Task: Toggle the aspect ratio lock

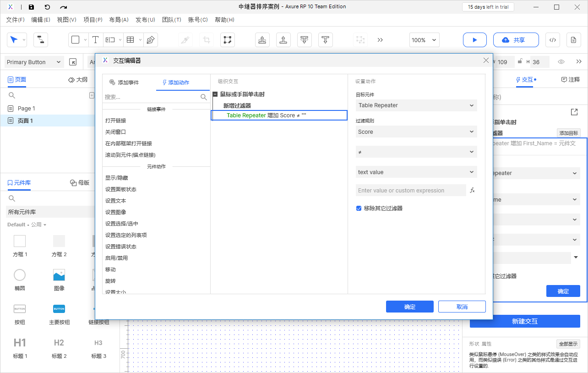Action: click(x=519, y=61)
